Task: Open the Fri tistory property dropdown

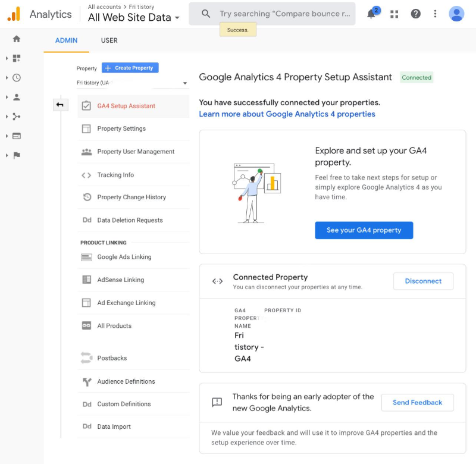Action: pyautogui.click(x=133, y=83)
